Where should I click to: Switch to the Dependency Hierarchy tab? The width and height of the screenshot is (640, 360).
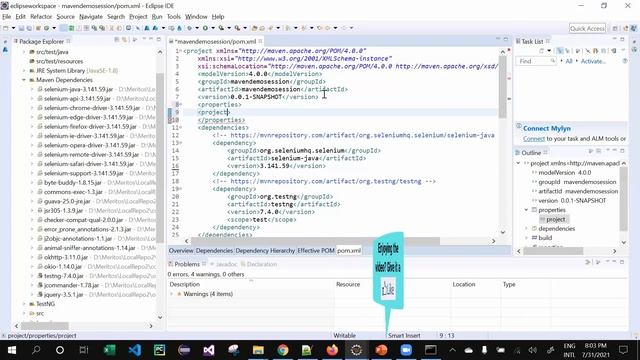coord(265,251)
